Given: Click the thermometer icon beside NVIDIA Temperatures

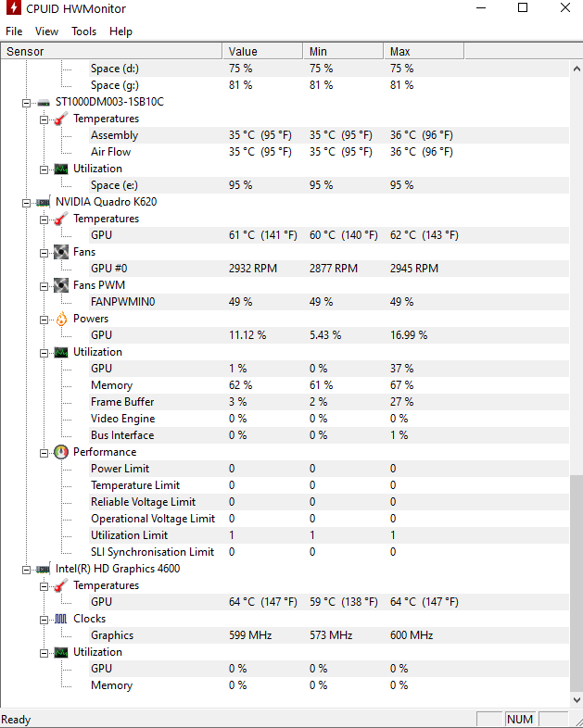Looking at the screenshot, I should 61,219.
